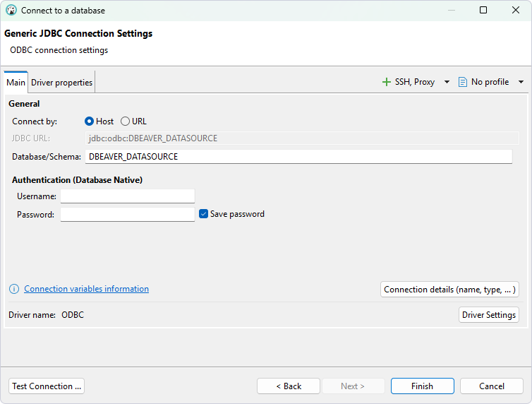Image resolution: width=532 pixels, height=404 pixels.
Task: Close the Connect to a database window
Action: tap(515, 10)
